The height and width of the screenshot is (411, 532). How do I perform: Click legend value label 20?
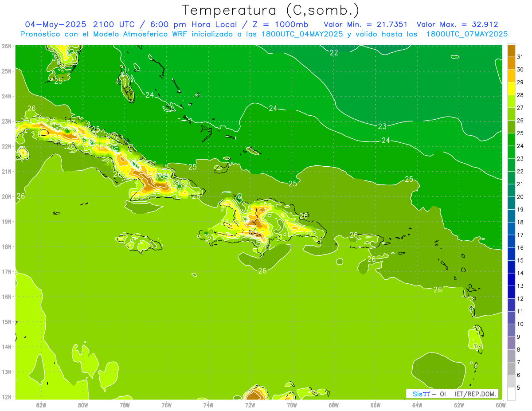[520, 196]
